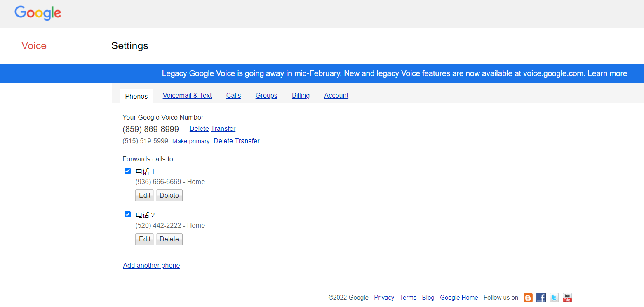Uncheck the 电话 1 forwarding checkbox
Image resolution: width=644 pixels, height=307 pixels.
pos(128,171)
